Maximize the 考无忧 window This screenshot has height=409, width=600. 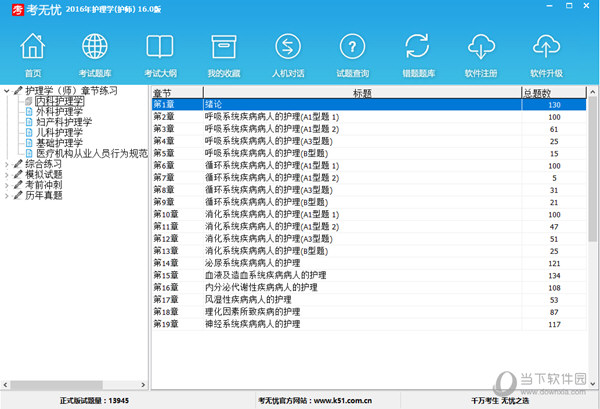tap(569, 6)
